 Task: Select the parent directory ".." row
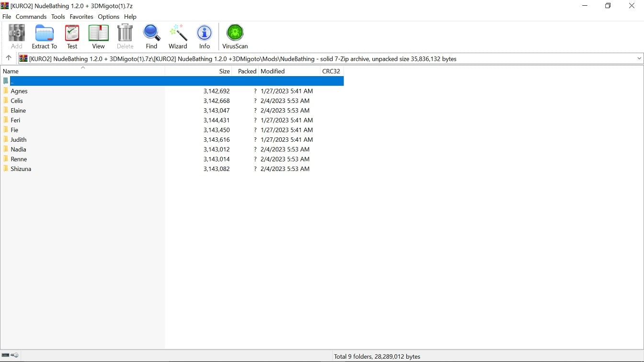12,81
